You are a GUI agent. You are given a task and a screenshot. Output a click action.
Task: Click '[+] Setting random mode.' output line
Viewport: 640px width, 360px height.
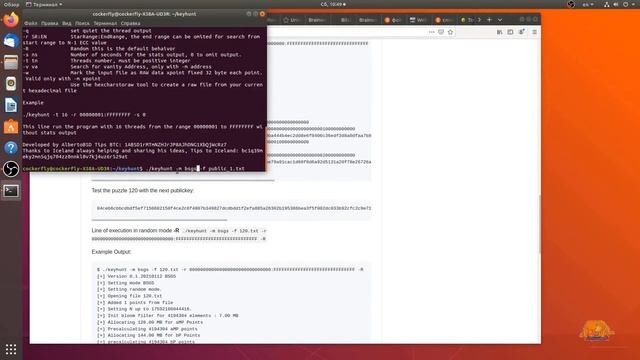129,289
